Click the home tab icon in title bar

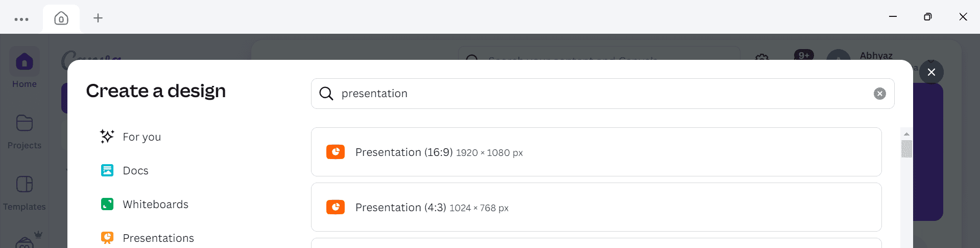click(x=61, y=19)
